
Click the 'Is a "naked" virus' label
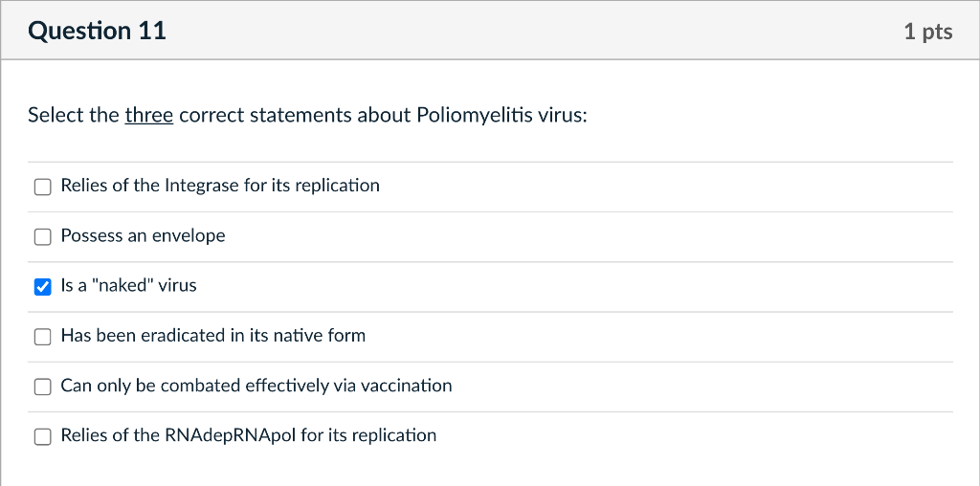(128, 285)
